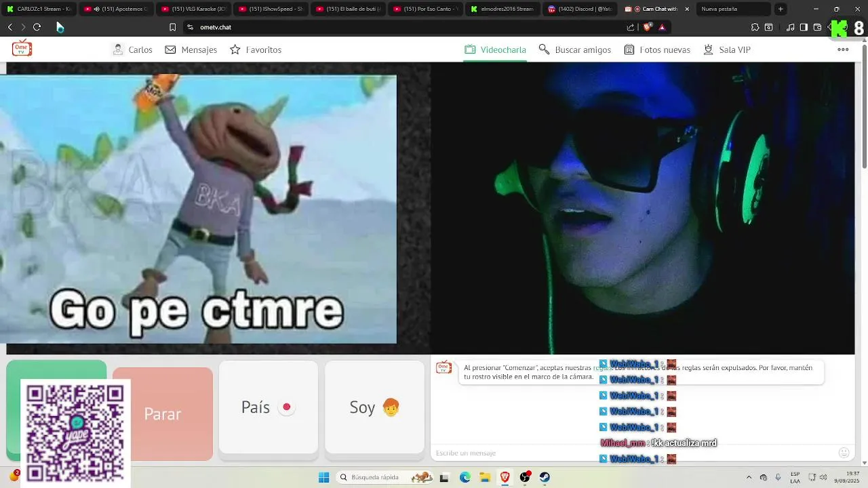Click the Parar button
The image size is (868, 488).
(x=163, y=413)
